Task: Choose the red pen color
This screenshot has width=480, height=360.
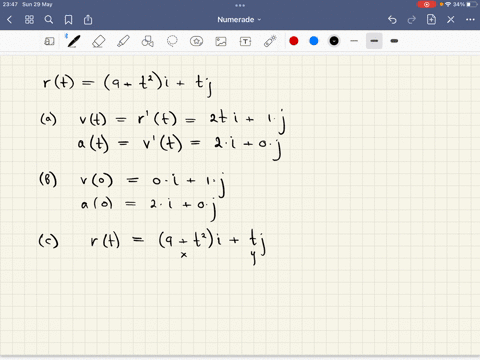Action: coord(294,41)
